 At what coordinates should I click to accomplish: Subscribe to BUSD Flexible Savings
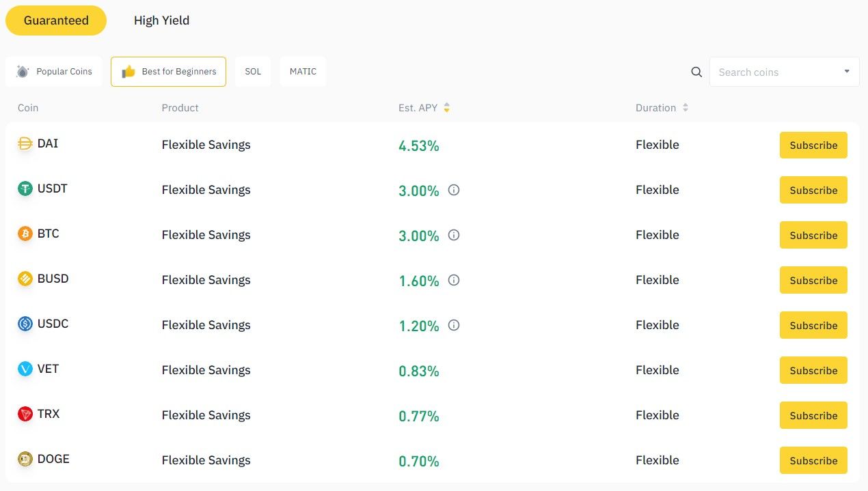coord(813,281)
